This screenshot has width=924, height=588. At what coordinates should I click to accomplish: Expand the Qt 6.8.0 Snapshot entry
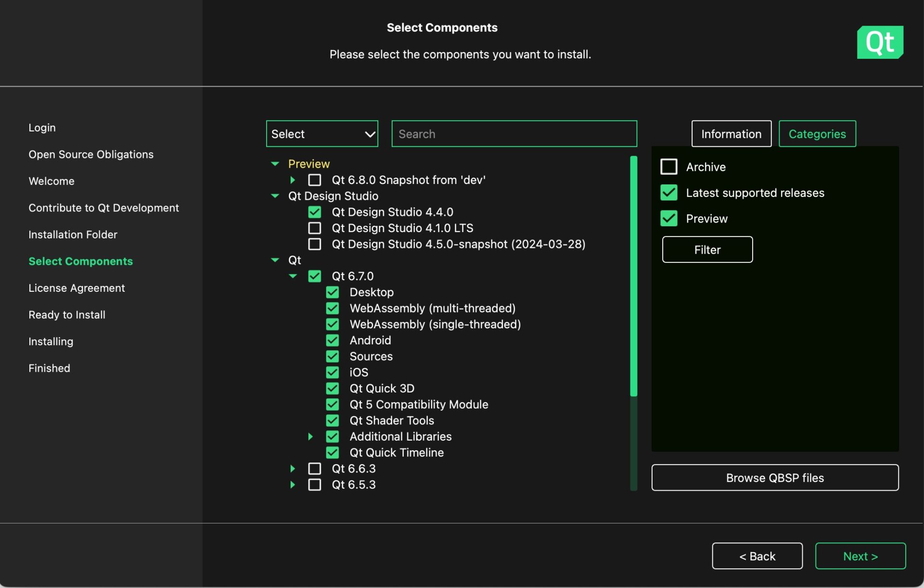pos(293,180)
